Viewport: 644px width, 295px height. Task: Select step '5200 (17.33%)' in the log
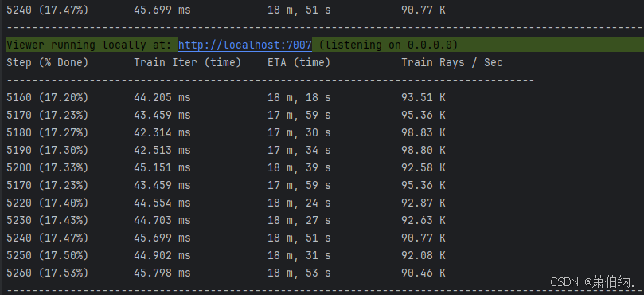[x=47, y=168]
